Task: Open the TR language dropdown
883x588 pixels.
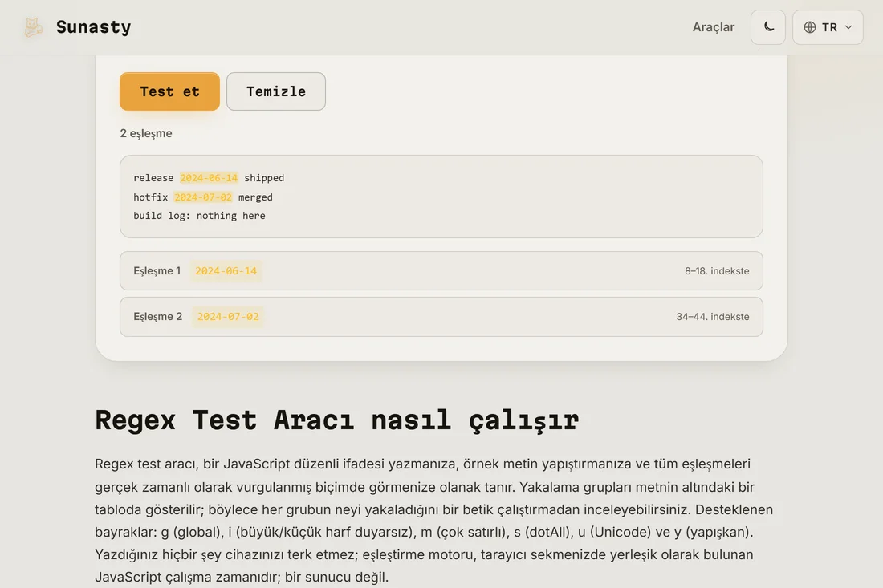Action: point(828,27)
